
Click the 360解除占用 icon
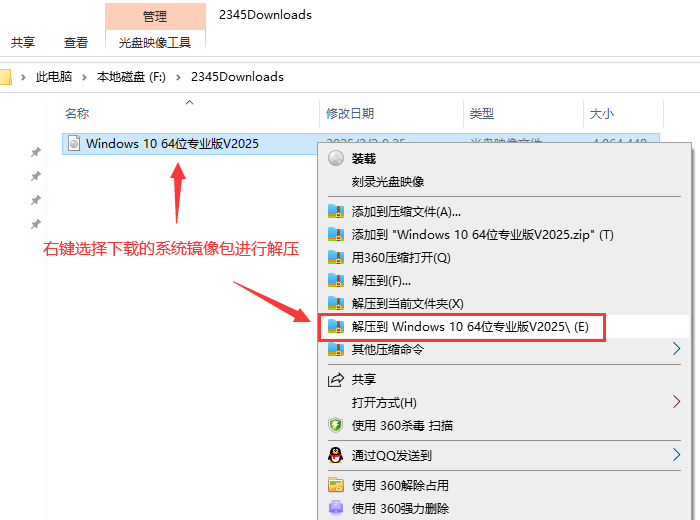click(336, 486)
